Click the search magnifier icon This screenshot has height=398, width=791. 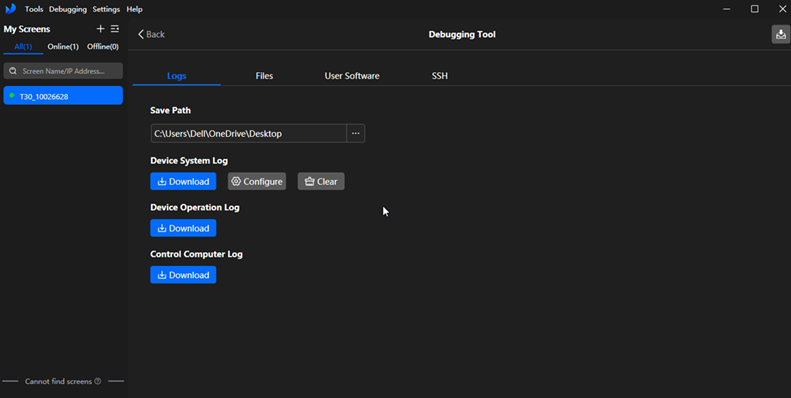[x=13, y=71]
